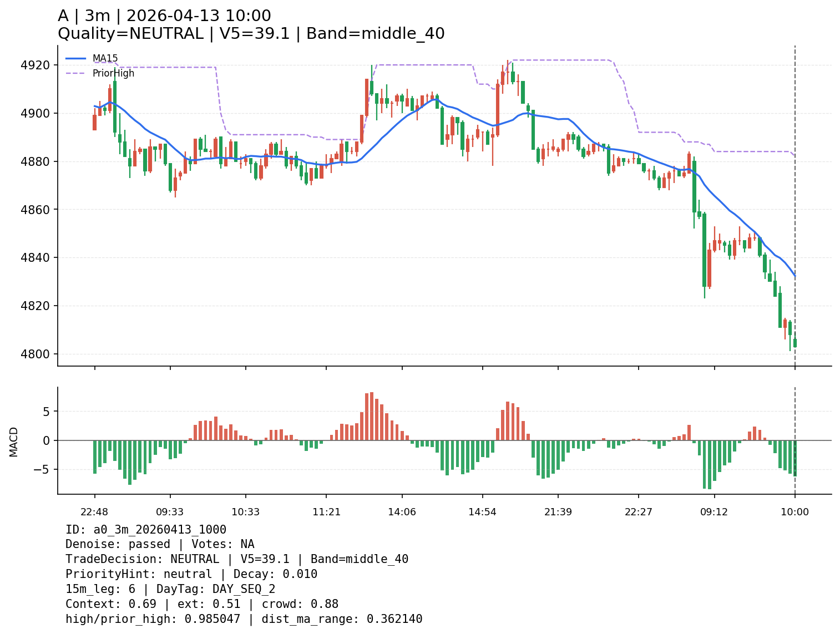
Task: Click the 22:48 x-axis time label
Action: pyautogui.click(x=94, y=511)
